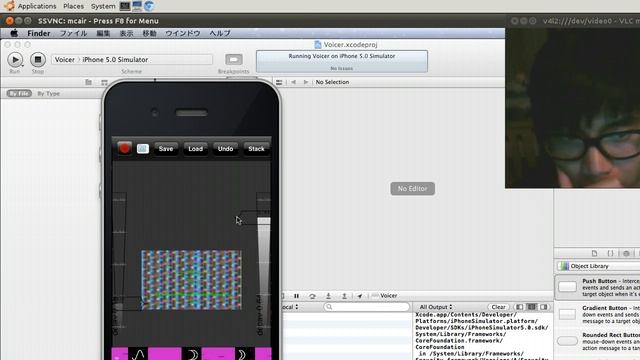640x360 pixels.
Task: Open the 移動 menu
Action: pyautogui.click(x=149, y=33)
